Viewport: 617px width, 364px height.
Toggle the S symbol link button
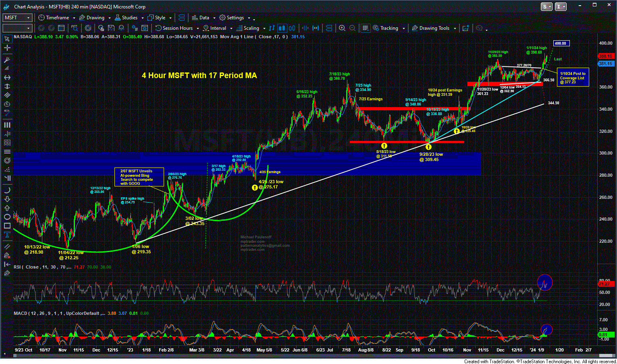point(547,6)
